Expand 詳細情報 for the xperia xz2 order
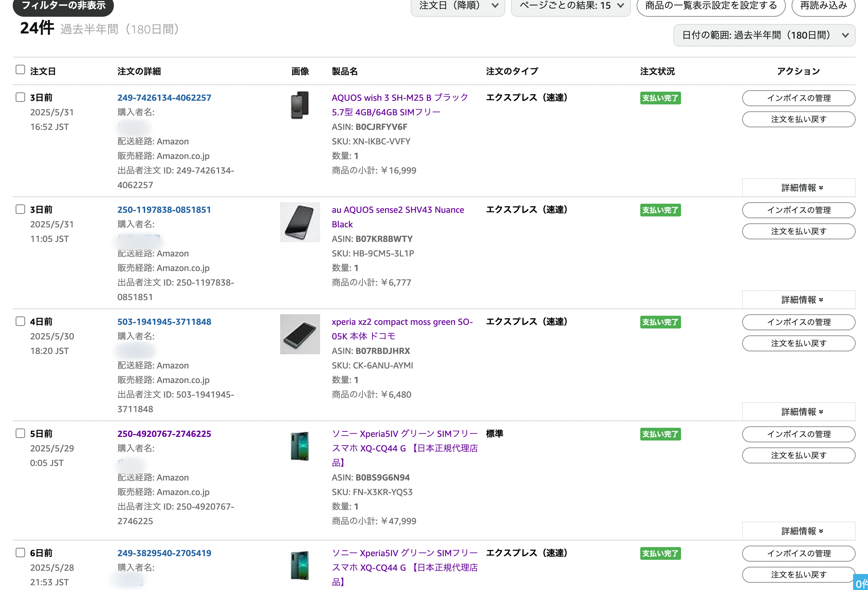868x590 pixels. 798,412
